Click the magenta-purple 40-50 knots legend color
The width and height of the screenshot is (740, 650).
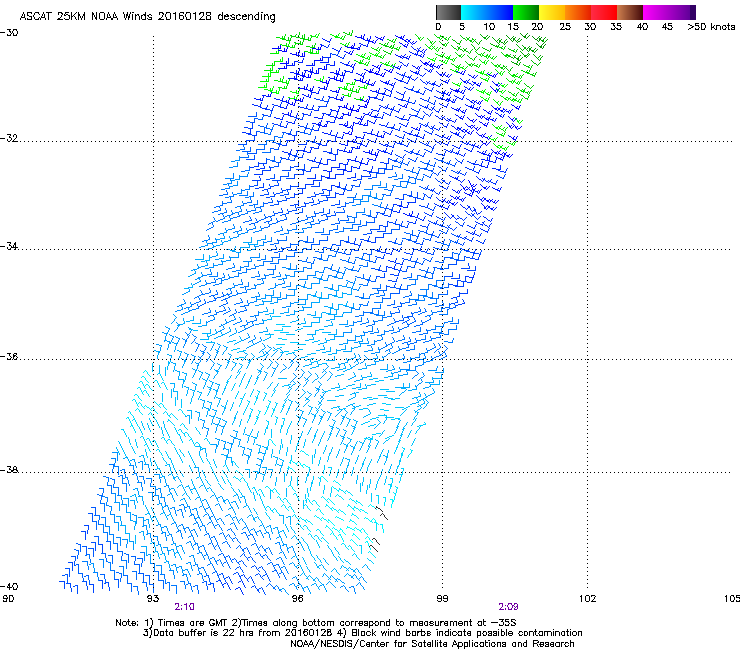coord(669,12)
